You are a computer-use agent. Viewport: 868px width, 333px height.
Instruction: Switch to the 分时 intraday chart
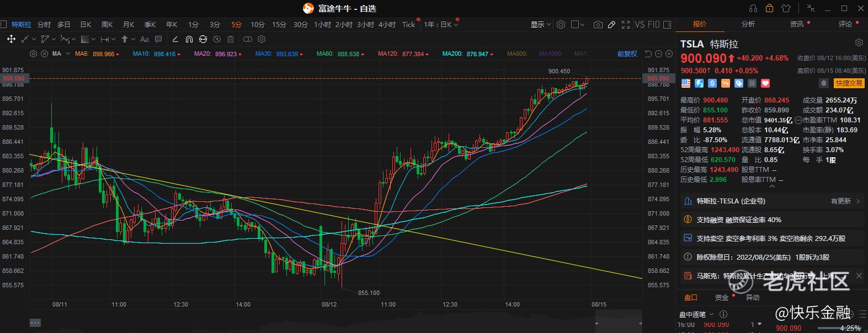(44, 24)
